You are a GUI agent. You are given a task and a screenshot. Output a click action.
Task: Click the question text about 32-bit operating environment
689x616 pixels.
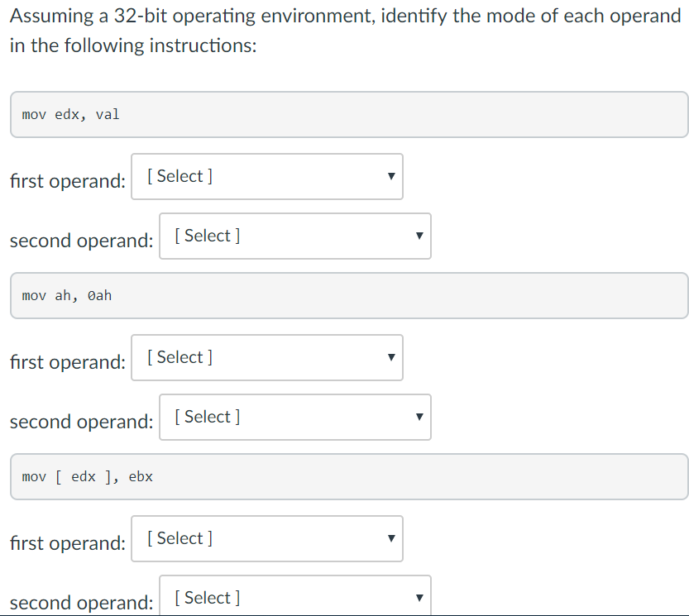tap(344, 30)
